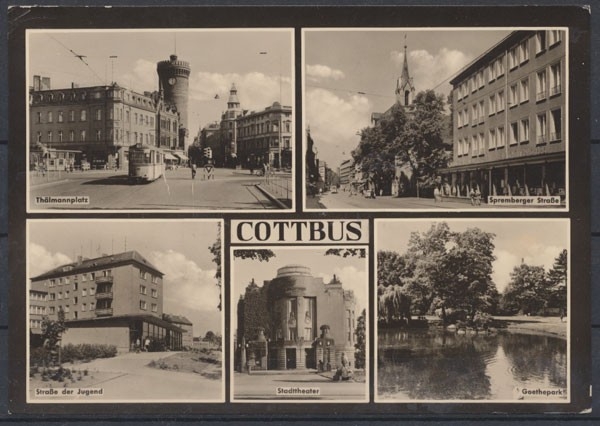Select the Stadttheater building photo

[299, 324]
